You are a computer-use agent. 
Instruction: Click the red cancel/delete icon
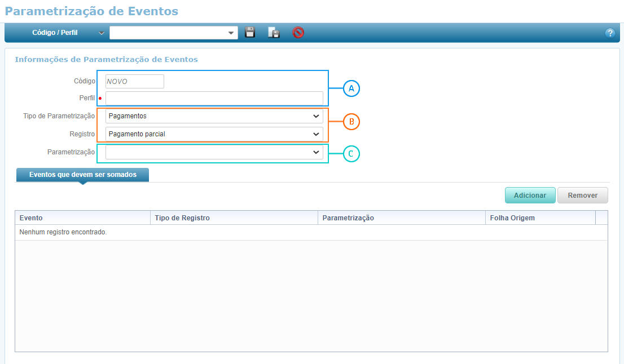tap(298, 33)
